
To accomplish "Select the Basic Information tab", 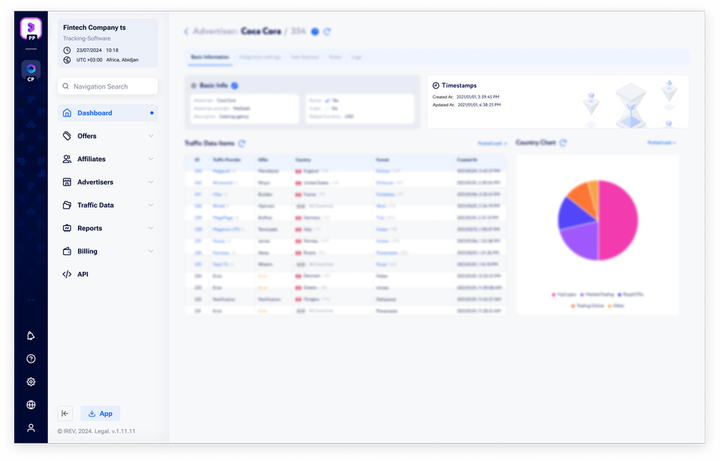I will tap(210, 57).
